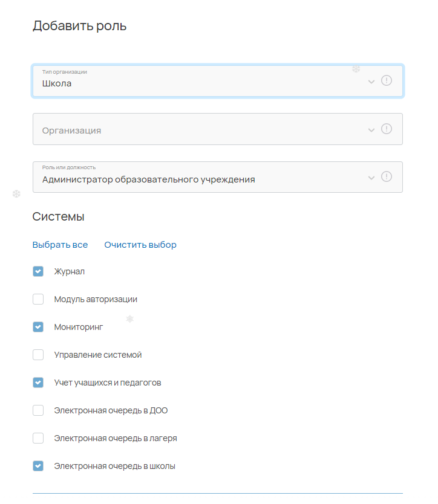Click the Очистить выбор link
Image resolution: width=438 pixels, height=504 pixels.
140,245
